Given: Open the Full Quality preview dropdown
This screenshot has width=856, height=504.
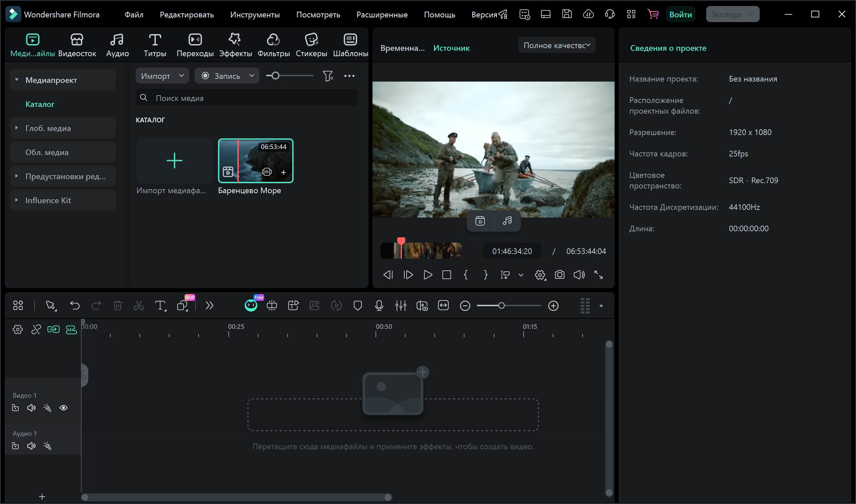Looking at the screenshot, I should point(556,45).
